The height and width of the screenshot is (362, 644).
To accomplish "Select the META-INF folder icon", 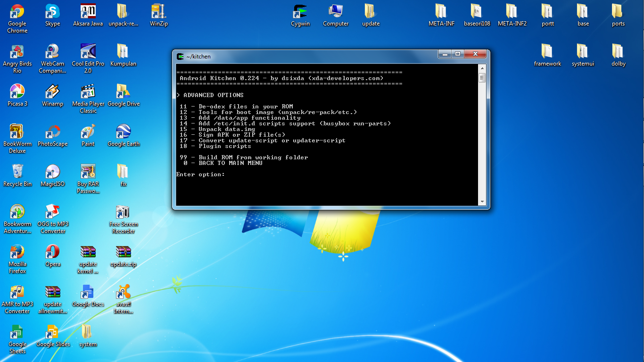I will [442, 15].
